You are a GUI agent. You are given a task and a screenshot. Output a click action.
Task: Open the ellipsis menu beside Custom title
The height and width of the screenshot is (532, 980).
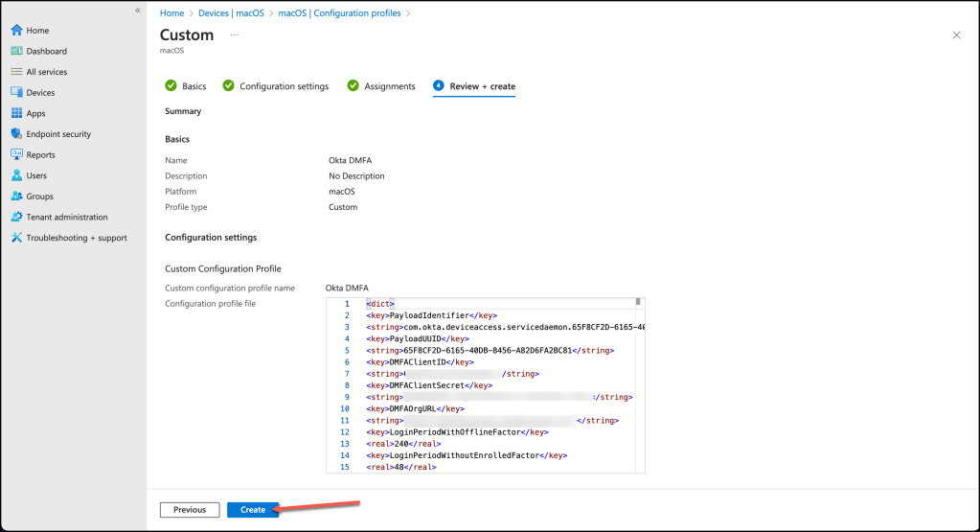point(235,35)
